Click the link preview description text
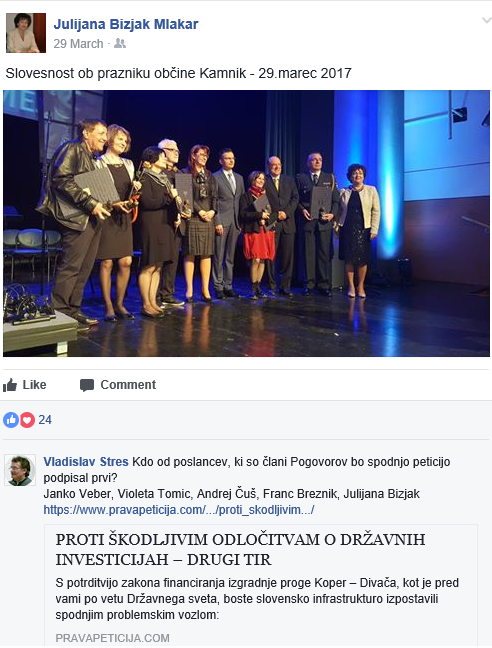The height and width of the screenshot is (648, 492). 257,599
